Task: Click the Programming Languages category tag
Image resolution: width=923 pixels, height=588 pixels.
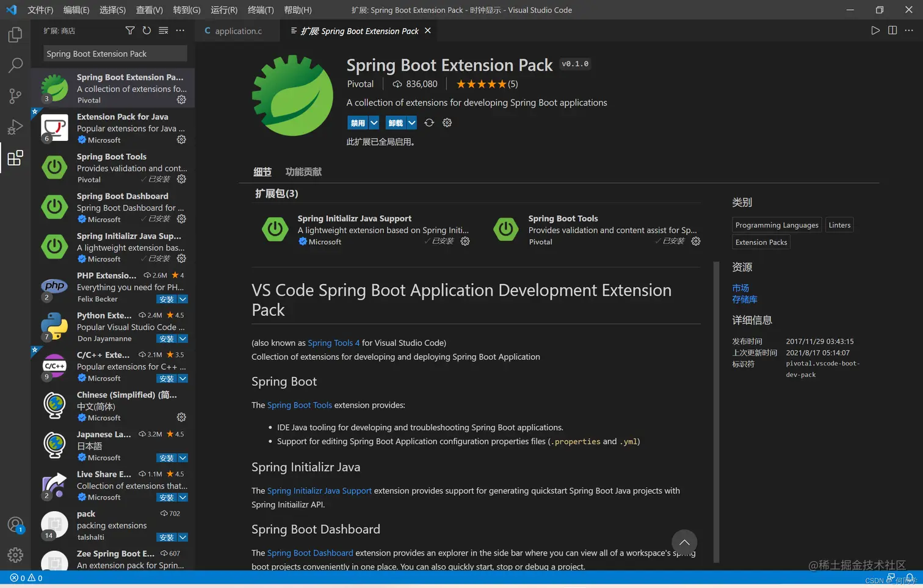Action: [x=777, y=225]
